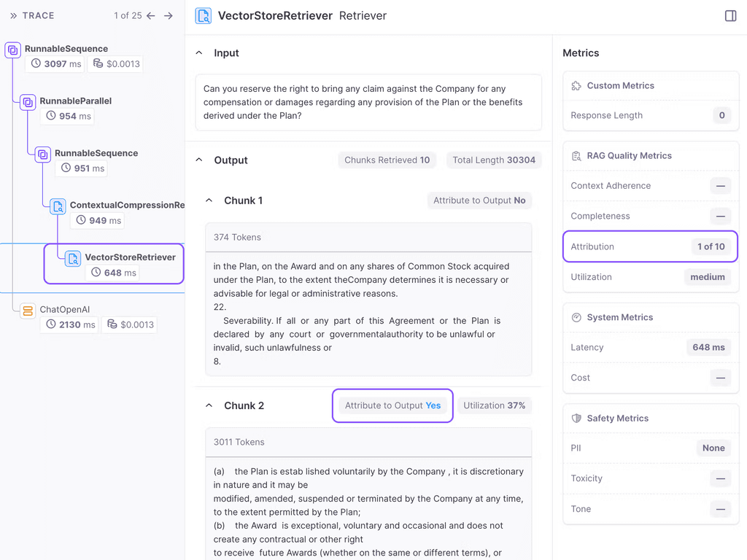
Task: Click the Chunks Retrieved 10 badge
Action: point(387,160)
